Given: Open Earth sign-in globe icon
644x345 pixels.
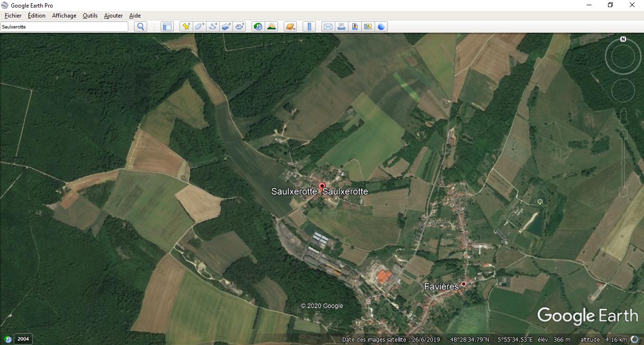Looking at the screenshot, I should pos(381,27).
